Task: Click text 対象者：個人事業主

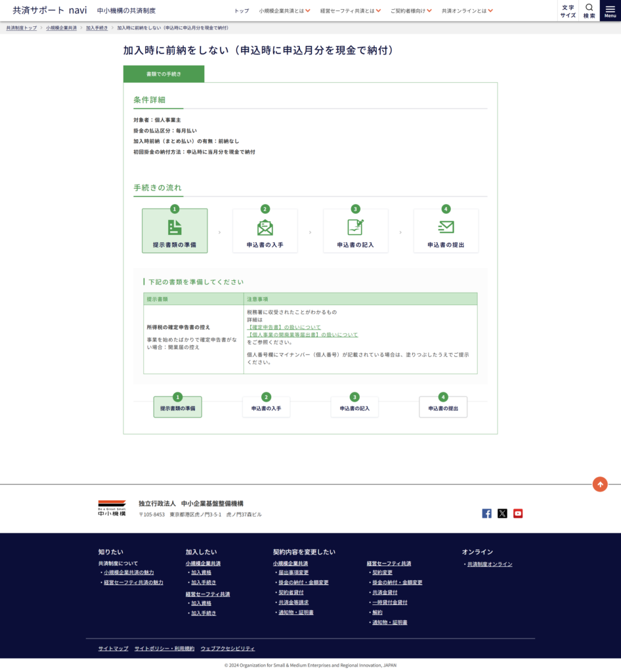Action: [157, 120]
